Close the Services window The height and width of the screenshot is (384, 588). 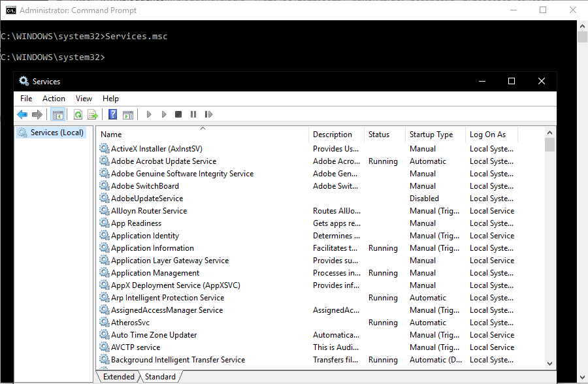coord(542,81)
